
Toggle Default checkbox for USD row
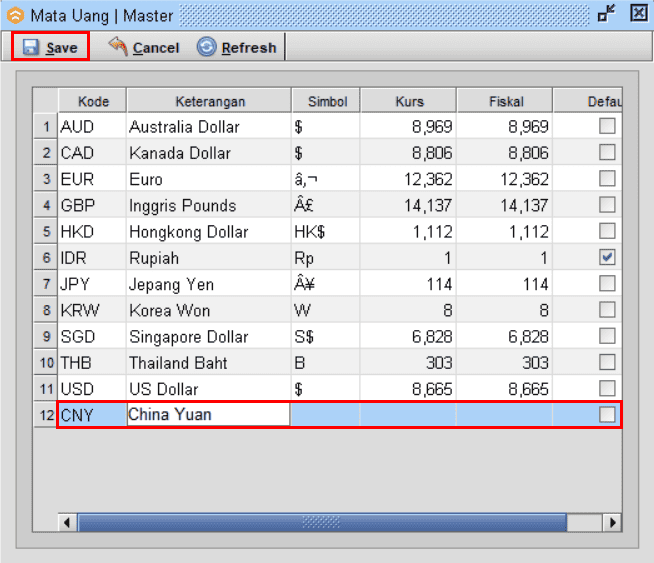pos(607,389)
